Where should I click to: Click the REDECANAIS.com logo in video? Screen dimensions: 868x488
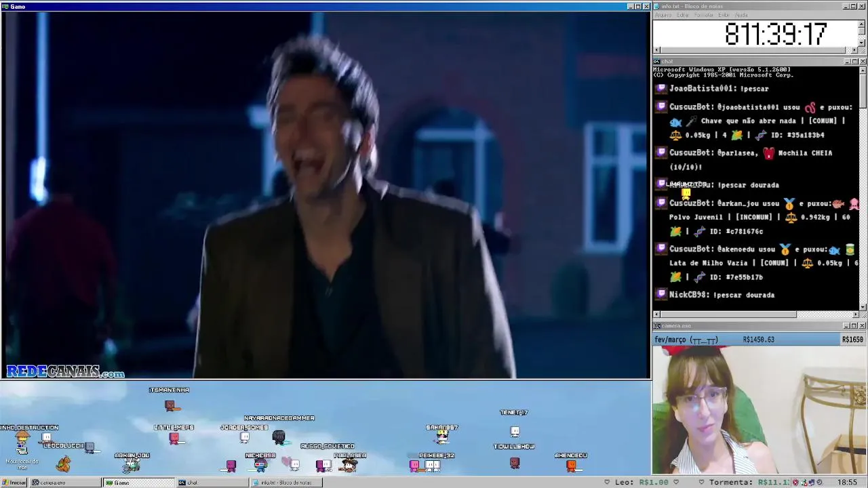click(x=66, y=371)
